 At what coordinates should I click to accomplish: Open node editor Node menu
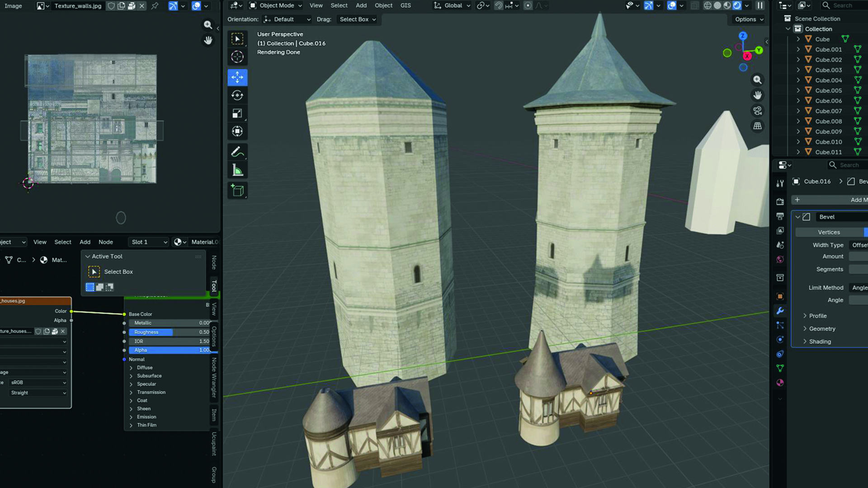point(106,242)
